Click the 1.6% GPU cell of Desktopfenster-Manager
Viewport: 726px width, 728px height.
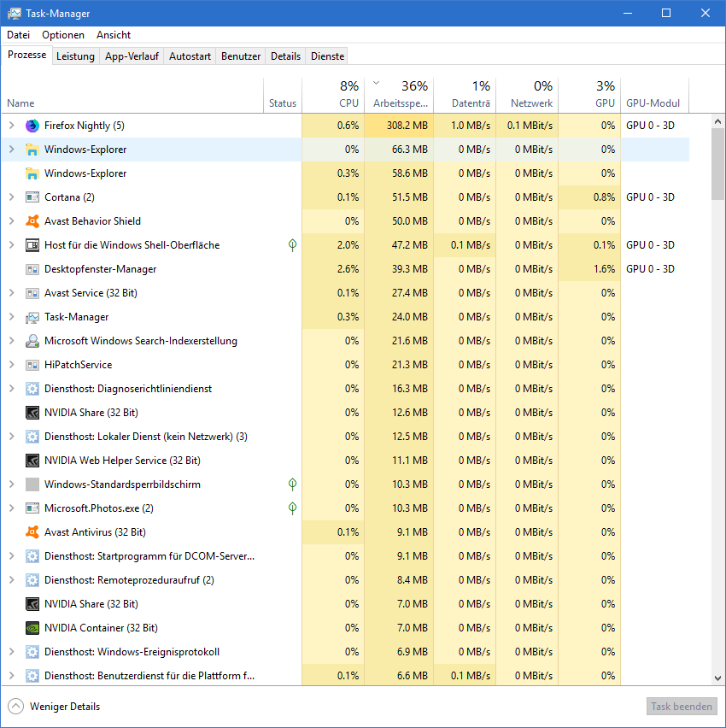coord(589,269)
